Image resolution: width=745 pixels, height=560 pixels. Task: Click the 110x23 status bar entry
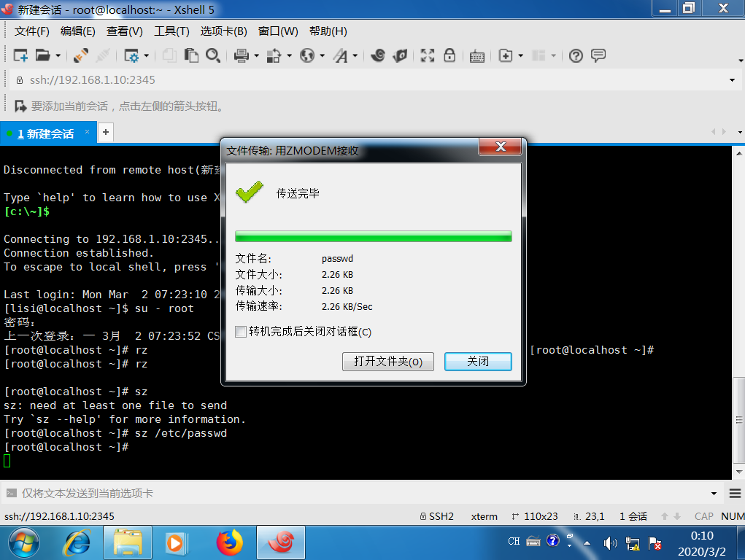(535, 516)
